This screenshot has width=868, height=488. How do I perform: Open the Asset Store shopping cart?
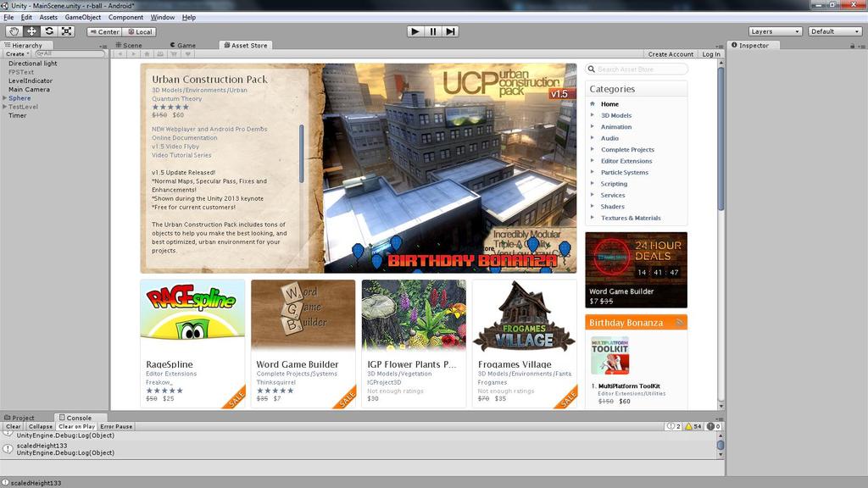tap(174, 53)
